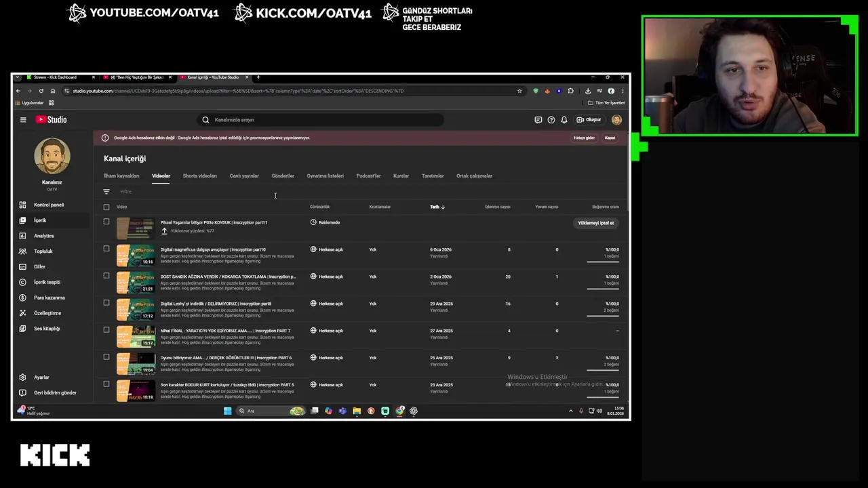
Task: Open a new browser tab
Action: (x=258, y=77)
